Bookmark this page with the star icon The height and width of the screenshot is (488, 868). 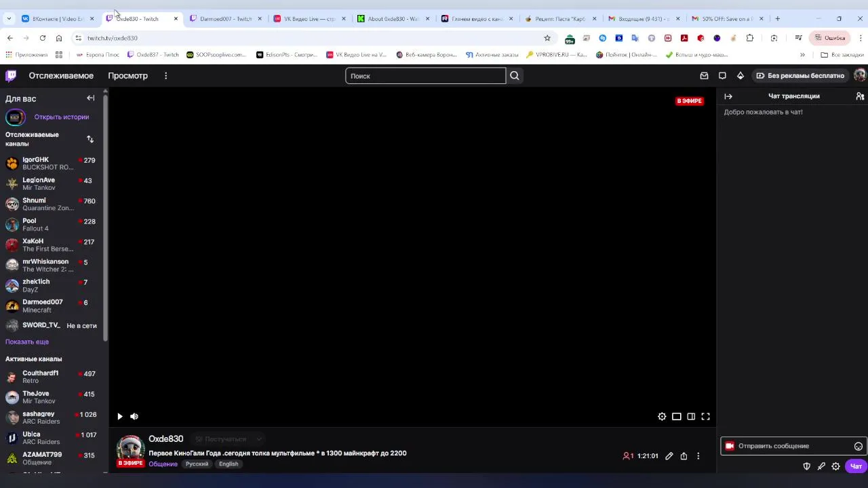pyautogui.click(x=547, y=38)
